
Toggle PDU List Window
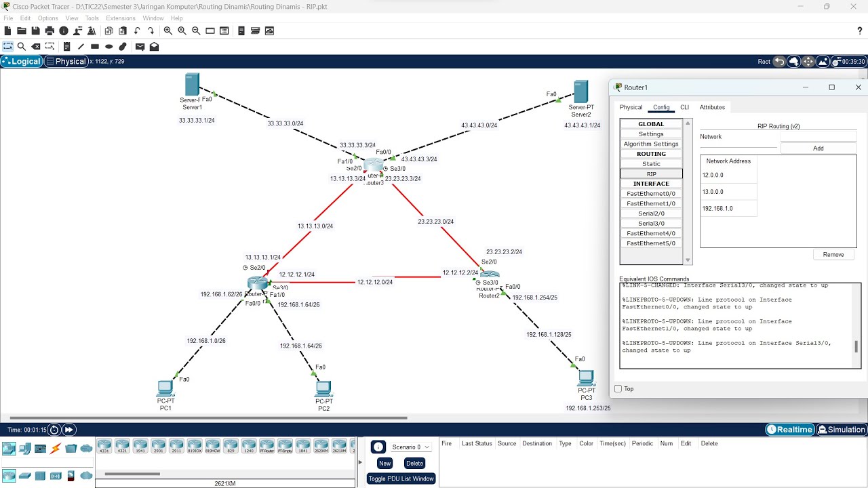point(401,479)
